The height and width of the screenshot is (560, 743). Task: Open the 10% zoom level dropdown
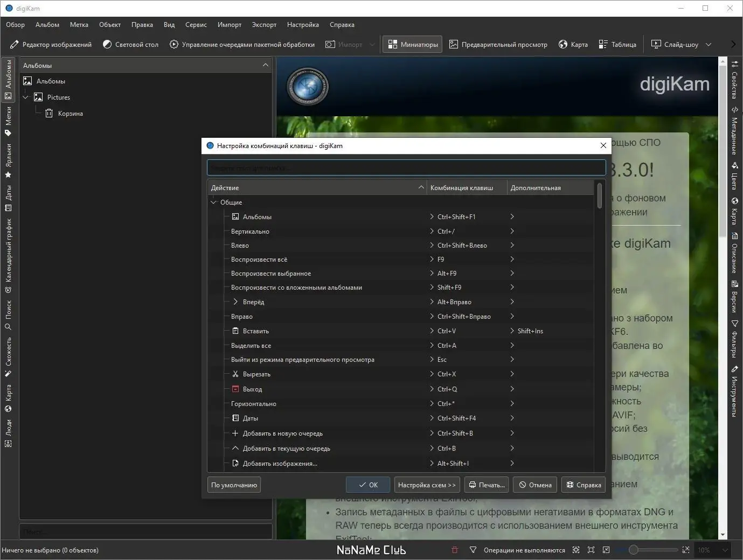[x=712, y=550]
